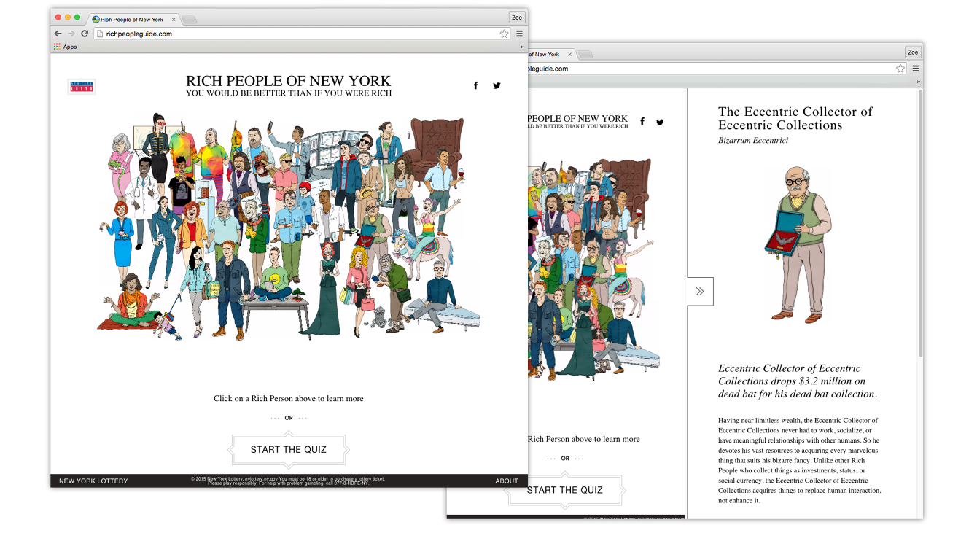Click Zoe profile button in back window
Viewport: 977px width, 560px height.
point(913,52)
